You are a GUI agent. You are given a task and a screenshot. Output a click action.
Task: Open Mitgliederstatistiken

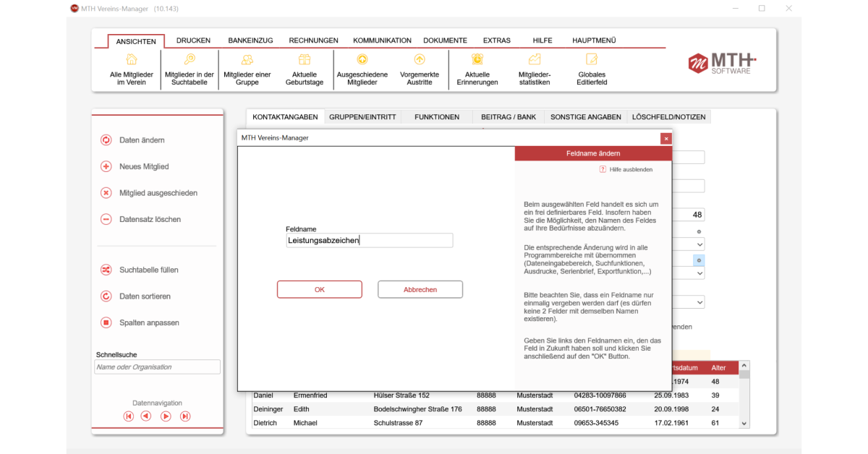pos(535,69)
